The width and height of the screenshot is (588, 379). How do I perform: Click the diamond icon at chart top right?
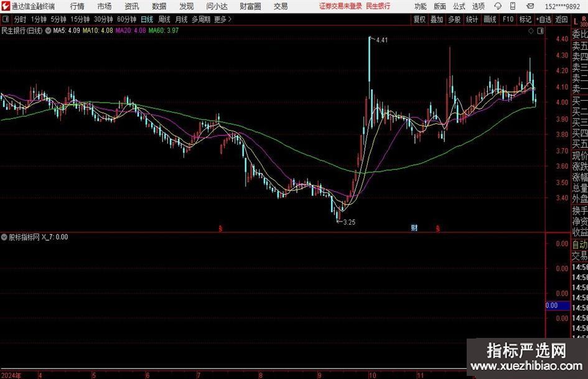531,30
